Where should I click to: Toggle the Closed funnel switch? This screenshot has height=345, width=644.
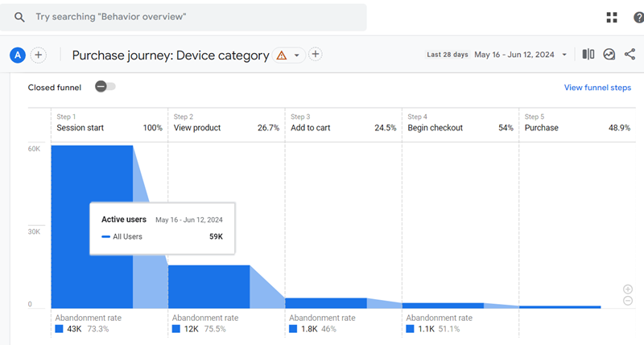click(105, 87)
